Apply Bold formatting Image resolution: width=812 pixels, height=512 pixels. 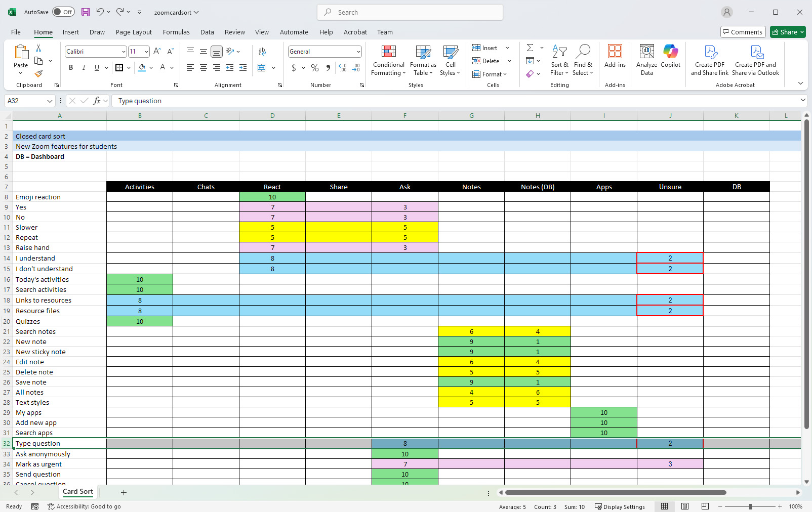(71, 67)
